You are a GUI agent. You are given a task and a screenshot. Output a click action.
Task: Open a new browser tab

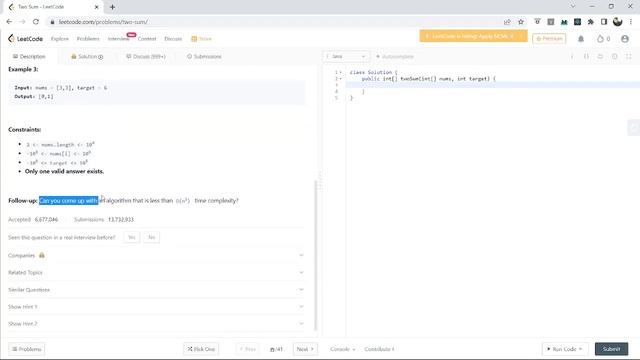point(112,7)
